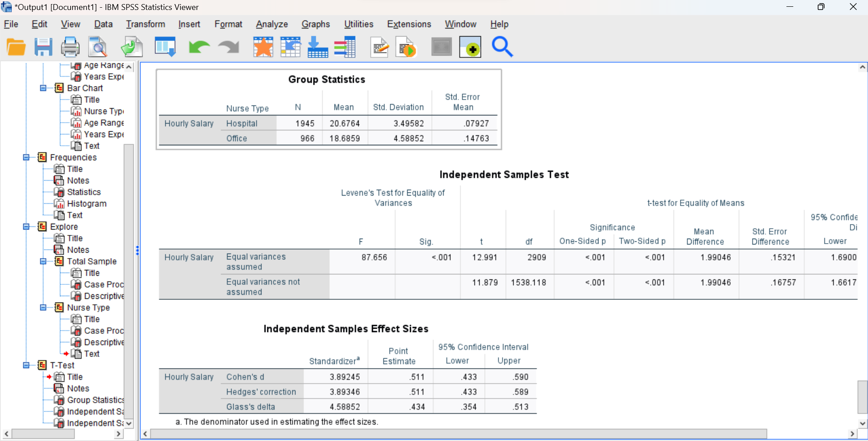The width and height of the screenshot is (868, 441).
Task: Click the gray Redo arrow
Action: pos(229,47)
